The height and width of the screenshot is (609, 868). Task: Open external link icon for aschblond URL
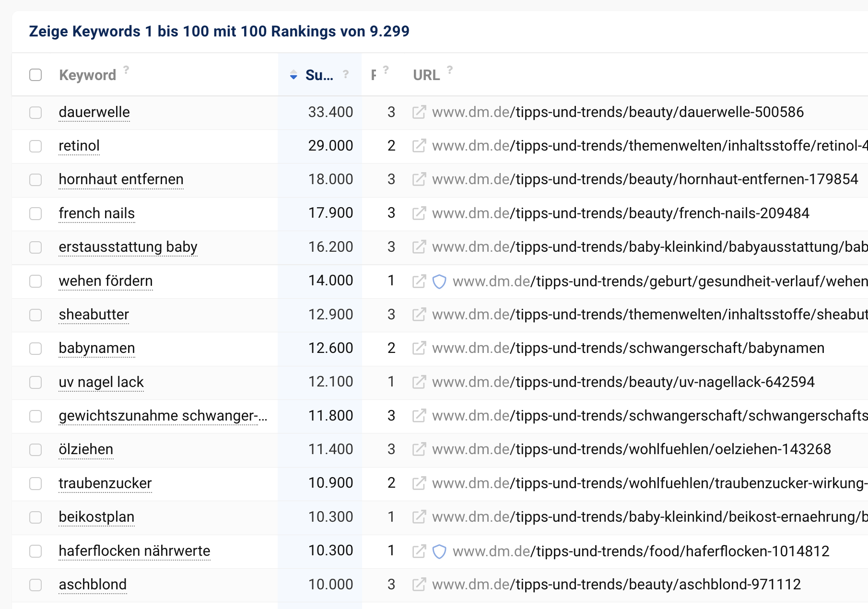pos(419,585)
